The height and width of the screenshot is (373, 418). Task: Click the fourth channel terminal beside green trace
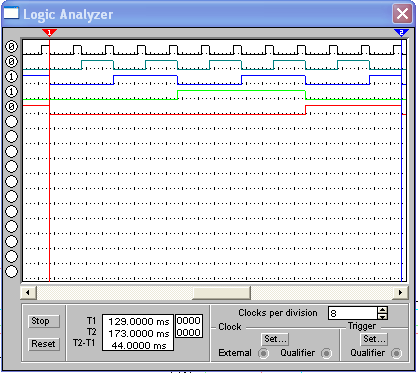[x=12, y=91]
